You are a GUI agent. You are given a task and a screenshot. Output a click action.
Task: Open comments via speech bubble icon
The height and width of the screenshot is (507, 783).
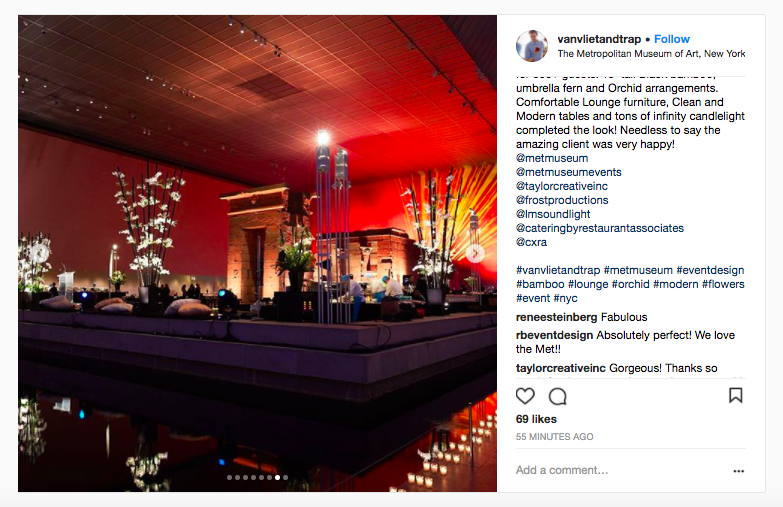point(557,397)
